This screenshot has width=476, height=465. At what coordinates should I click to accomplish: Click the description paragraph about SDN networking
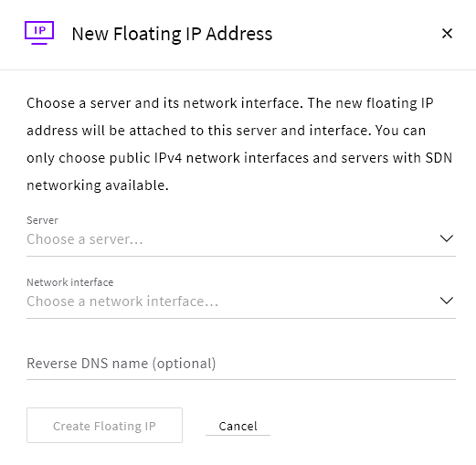pos(239,144)
